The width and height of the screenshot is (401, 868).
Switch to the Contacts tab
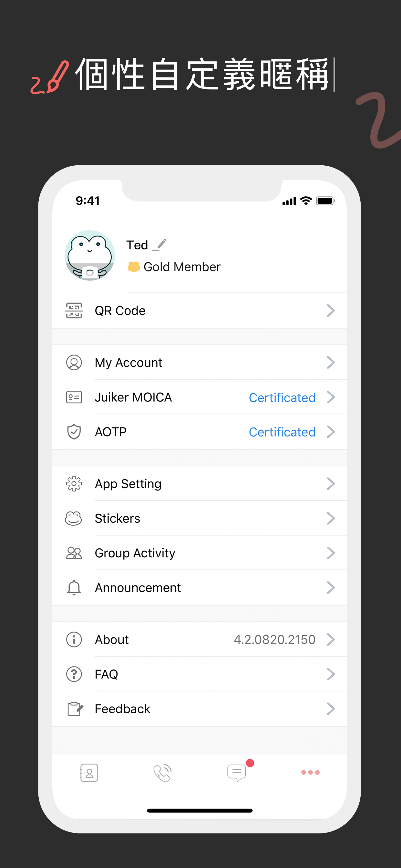pos(89,773)
